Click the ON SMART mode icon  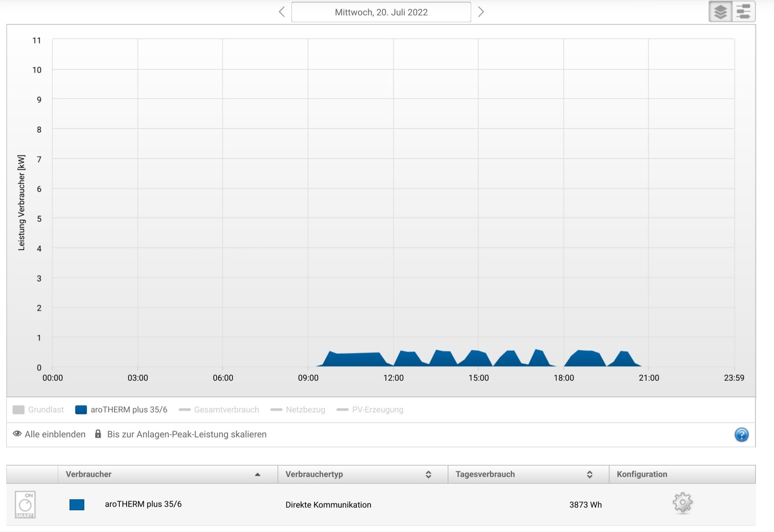25,504
